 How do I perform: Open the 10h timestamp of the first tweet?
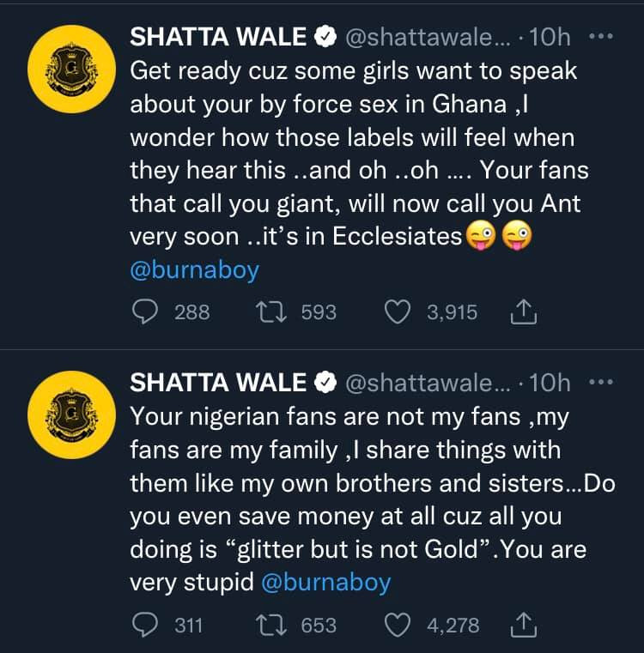tap(550, 37)
